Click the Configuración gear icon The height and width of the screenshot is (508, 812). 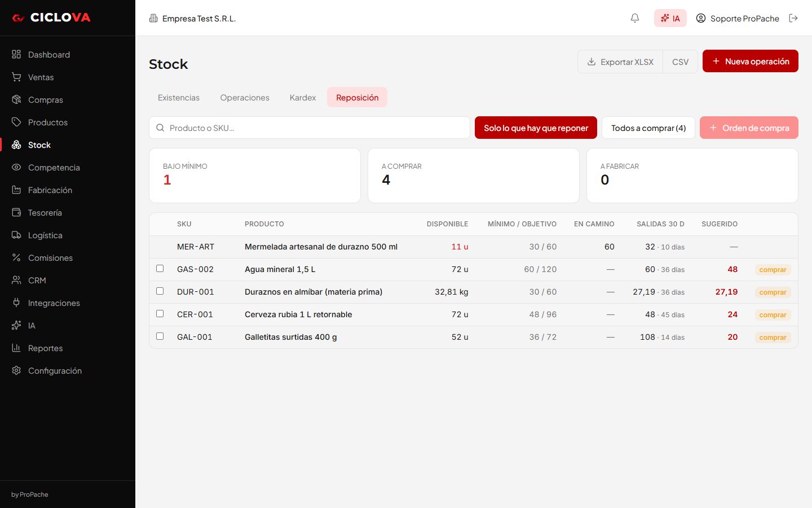point(16,370)
